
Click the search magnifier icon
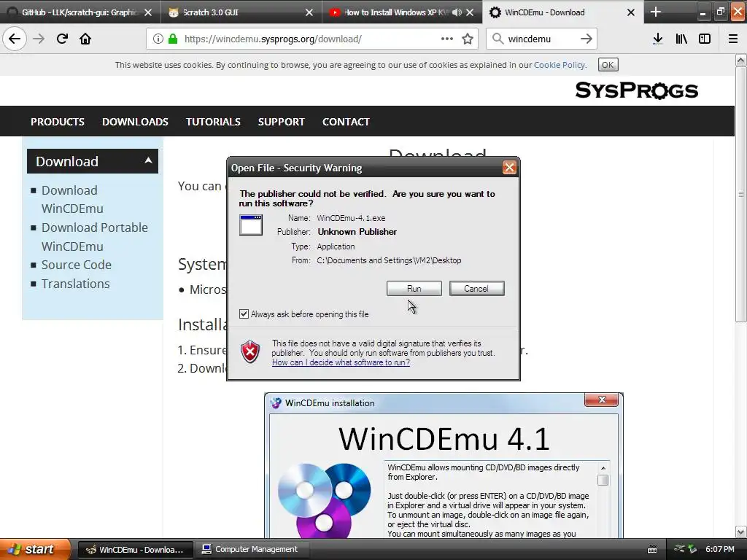click(498, 39)
